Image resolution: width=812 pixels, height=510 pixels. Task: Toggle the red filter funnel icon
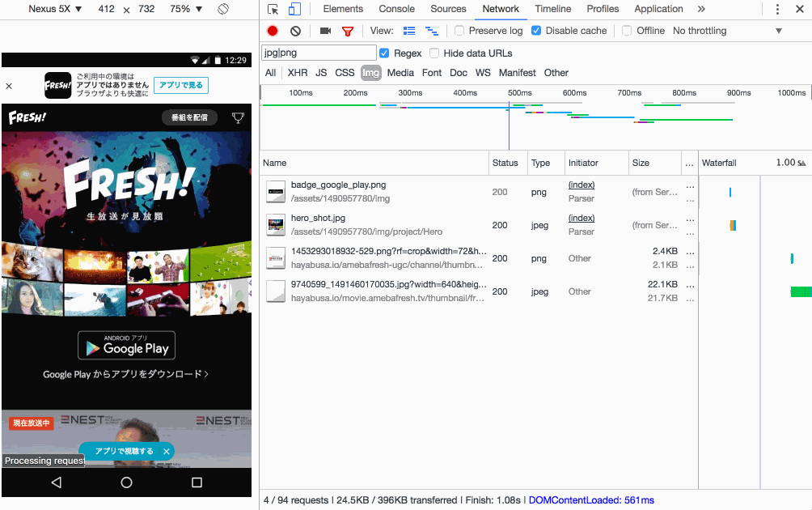348,31
